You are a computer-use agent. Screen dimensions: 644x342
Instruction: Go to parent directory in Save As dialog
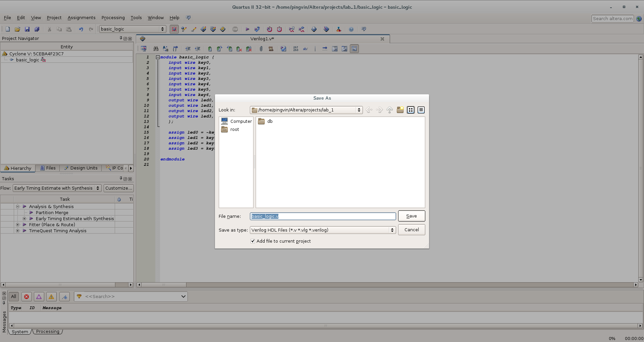pyautogui.click(x=389, y=110)
